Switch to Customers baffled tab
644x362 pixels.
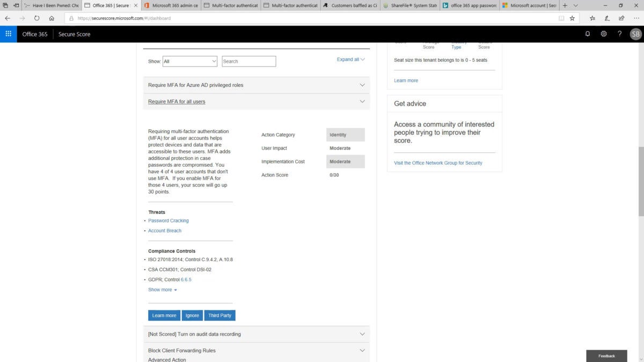(350, 5)
